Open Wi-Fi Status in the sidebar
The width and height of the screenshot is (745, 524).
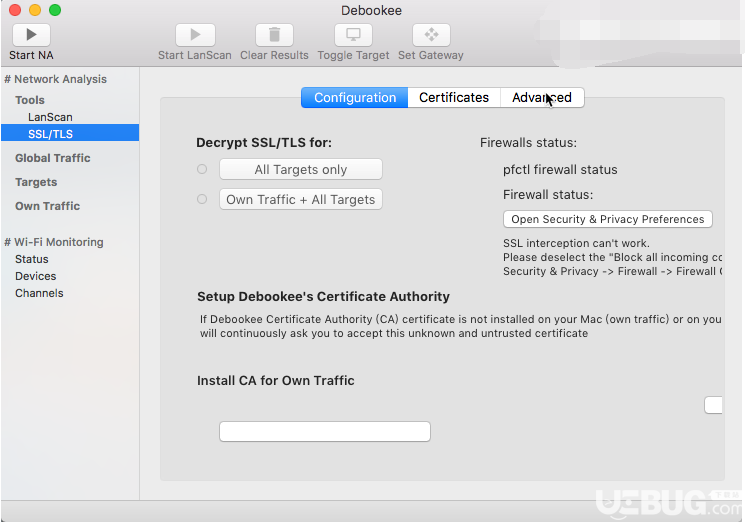pyautogui.click(x=32, y=259)
